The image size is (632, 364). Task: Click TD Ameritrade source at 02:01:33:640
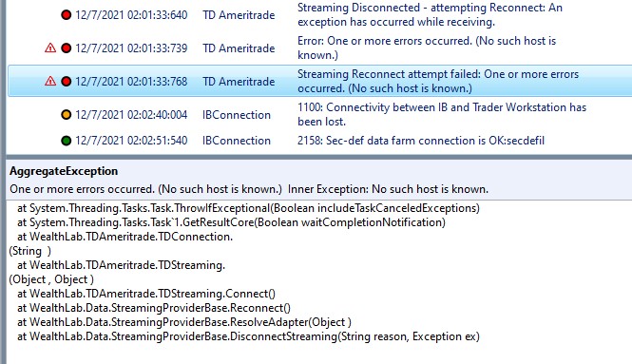239,15
